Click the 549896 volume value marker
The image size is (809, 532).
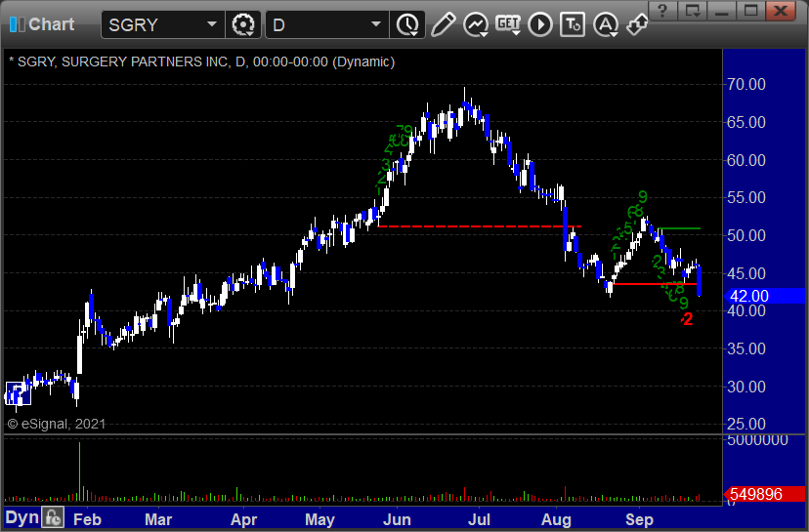pos(764,494)
